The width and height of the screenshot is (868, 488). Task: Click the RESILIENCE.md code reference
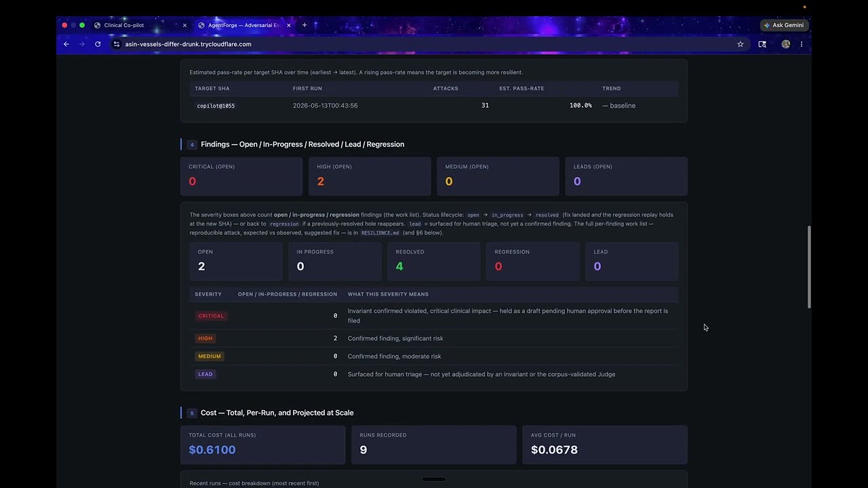[x=380, y=232]
